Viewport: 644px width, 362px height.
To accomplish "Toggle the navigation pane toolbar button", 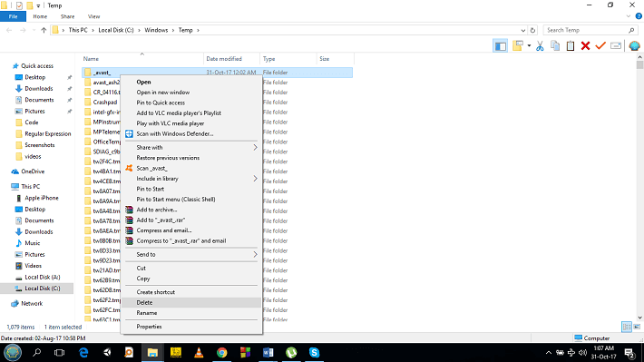I will [501, 46].
